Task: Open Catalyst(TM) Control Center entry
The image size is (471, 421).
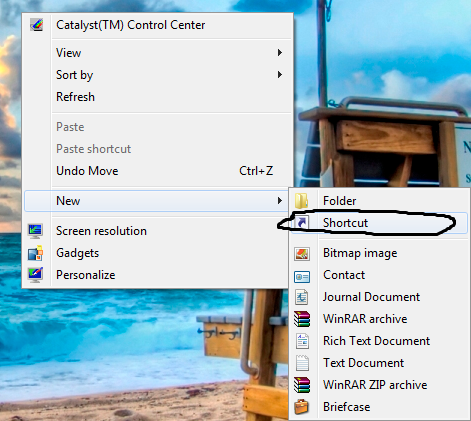Action: coord(157,25)
